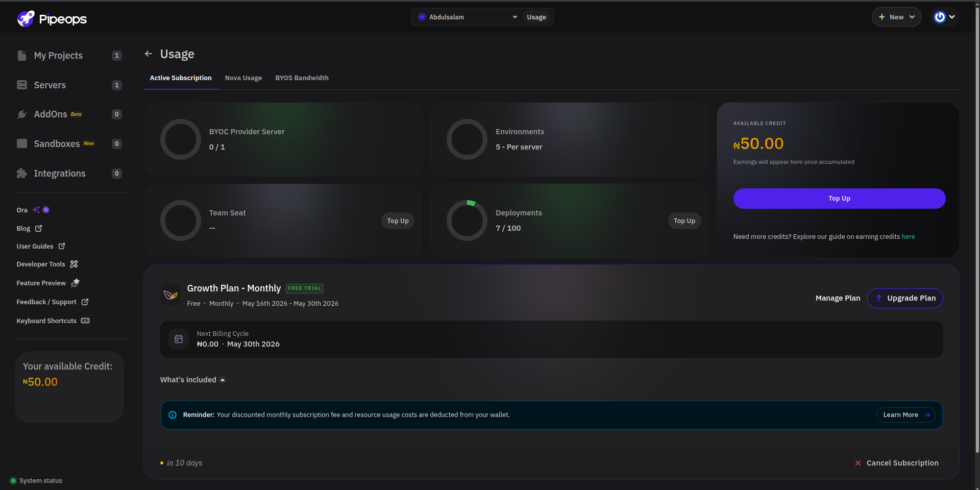This screenshot has height=490, width=980.
Task: Check System status indicator
Action: [36, 481]
